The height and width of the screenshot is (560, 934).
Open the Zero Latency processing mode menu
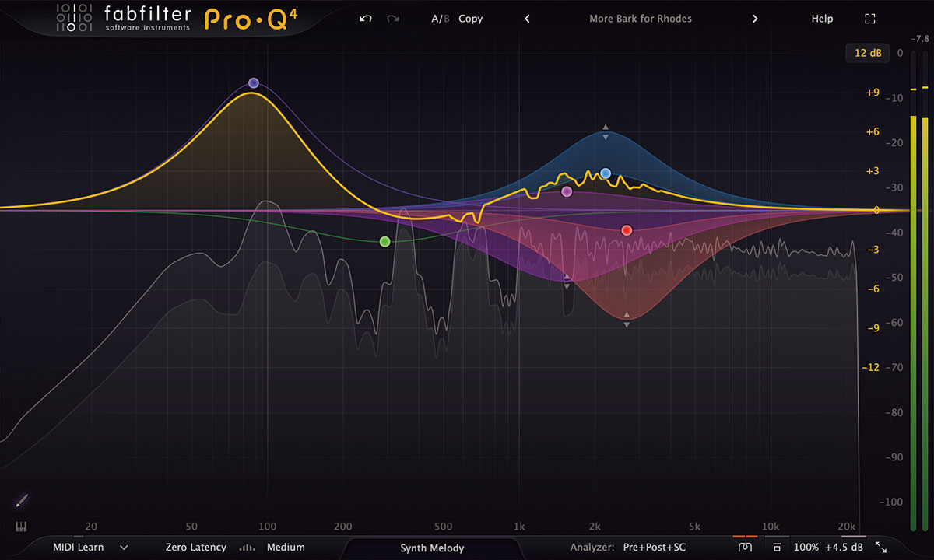196,548
